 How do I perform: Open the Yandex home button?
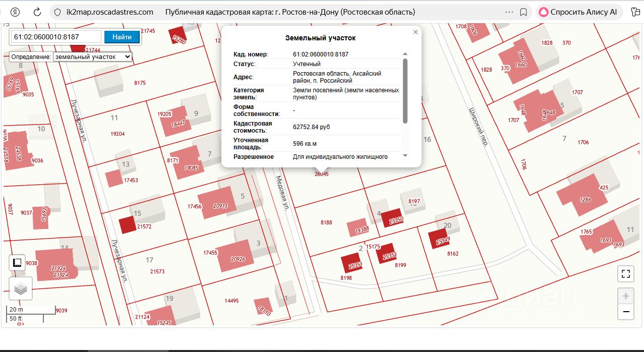(x=15, y=12)
